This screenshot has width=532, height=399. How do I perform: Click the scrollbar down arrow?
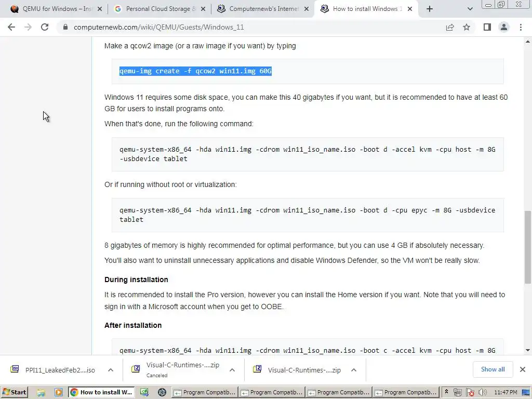tap(528, 350)
